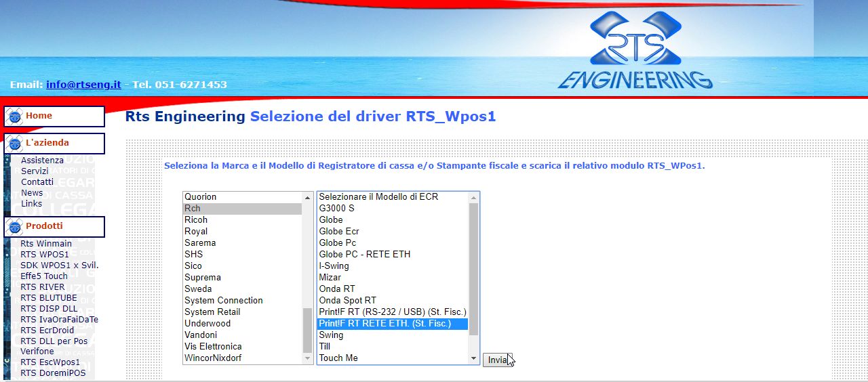Select Sweda in the brand list

coord(242,289)
